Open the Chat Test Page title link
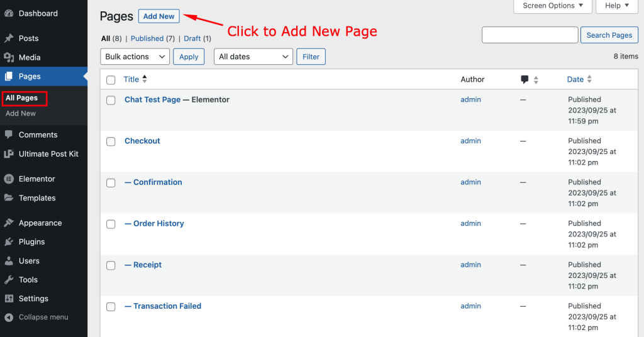 [152, 100]
